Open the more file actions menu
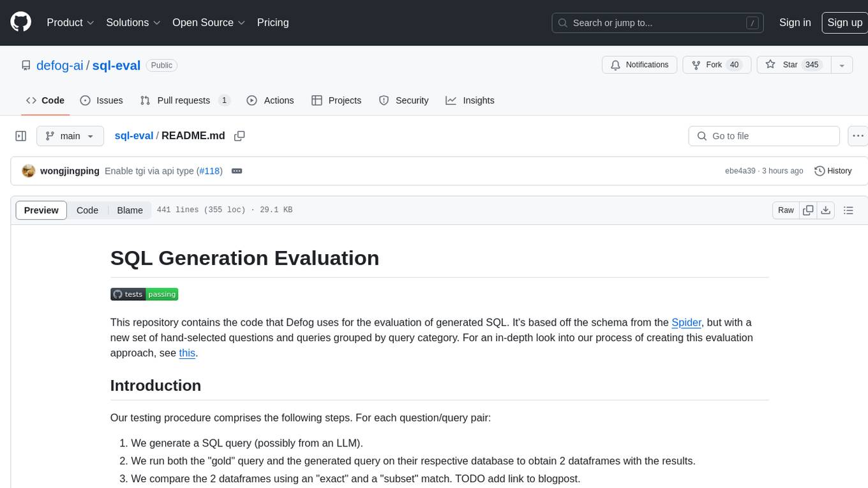Screen dimensions: 868x488 (x=858, y=136)
